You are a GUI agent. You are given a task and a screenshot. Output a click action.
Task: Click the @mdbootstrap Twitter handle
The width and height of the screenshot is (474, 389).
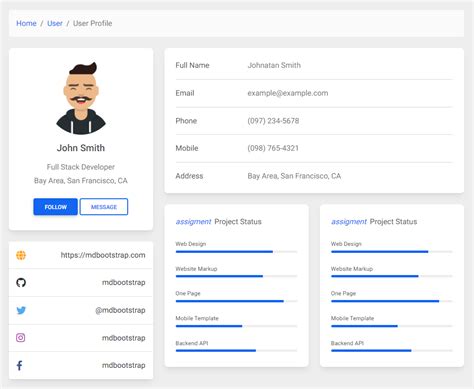[x=120, y=310]
